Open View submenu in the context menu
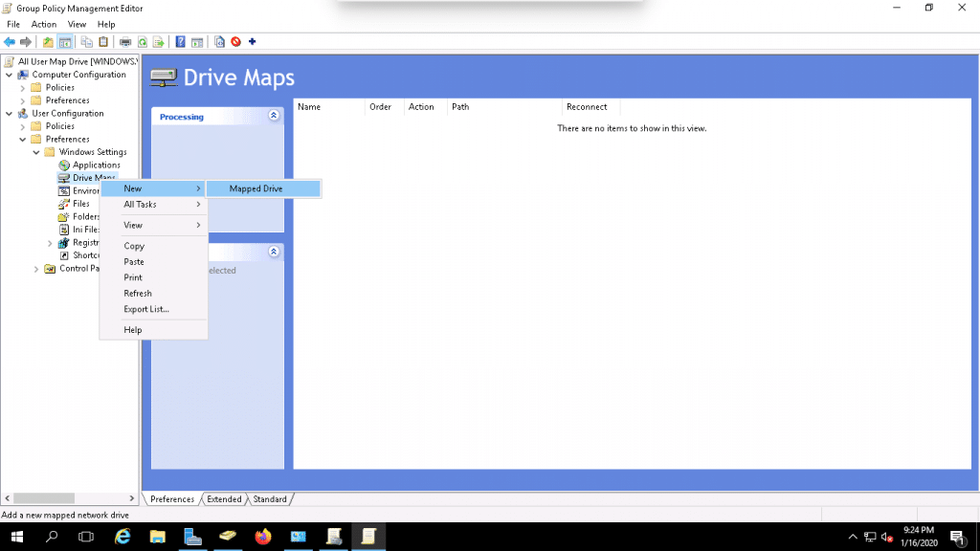 pos(154,225)
